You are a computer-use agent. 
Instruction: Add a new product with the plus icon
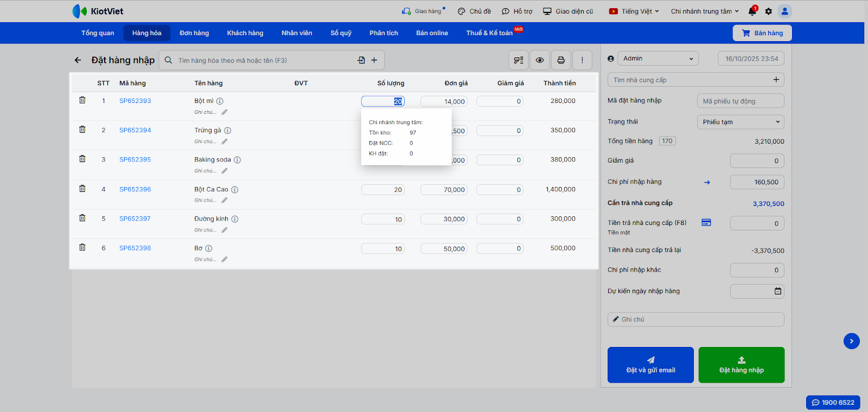coord(374,60)
